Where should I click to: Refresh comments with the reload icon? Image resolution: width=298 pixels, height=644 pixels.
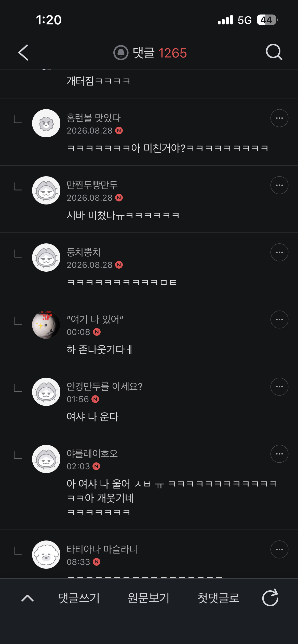click(x=270, y=598)
